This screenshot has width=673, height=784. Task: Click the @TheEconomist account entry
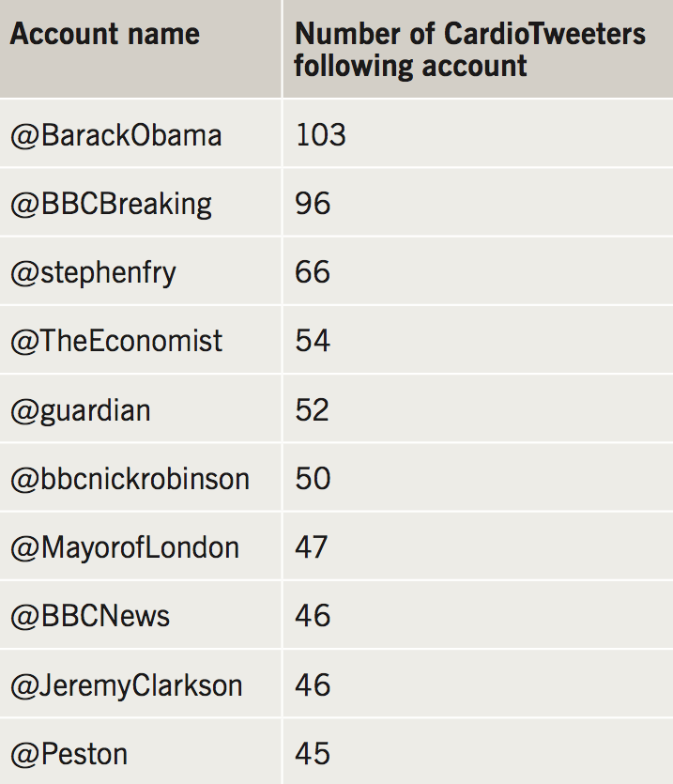click(x=116, y=341)
